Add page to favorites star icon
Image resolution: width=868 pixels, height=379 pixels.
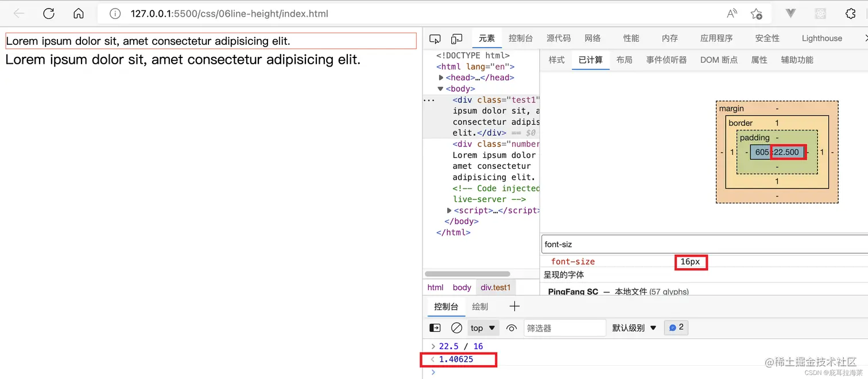(757, 13)
